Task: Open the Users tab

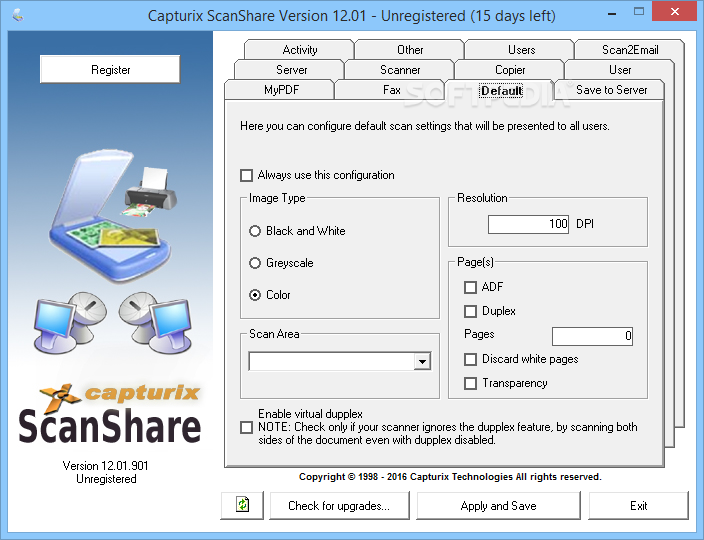Action: point(521,49)
